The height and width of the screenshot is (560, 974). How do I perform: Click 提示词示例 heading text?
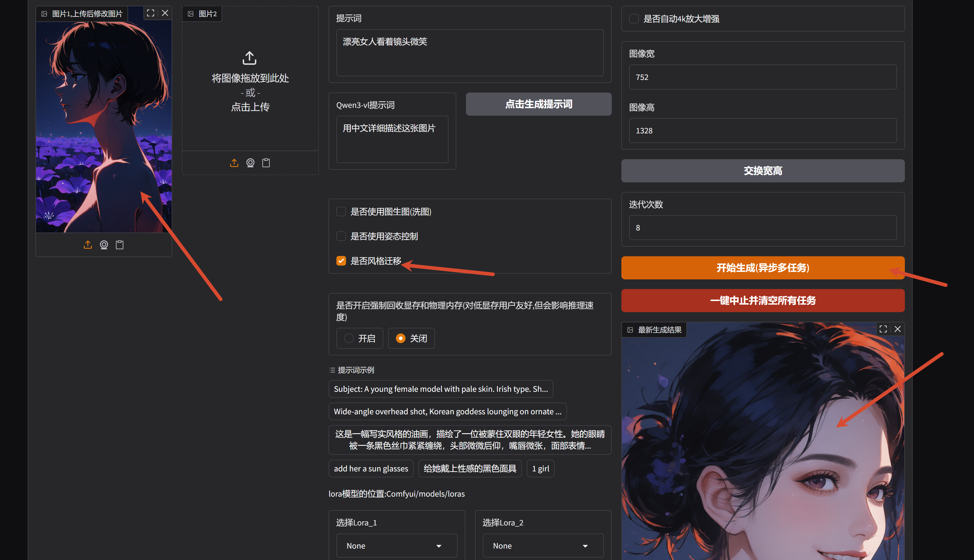click(356, 370)
